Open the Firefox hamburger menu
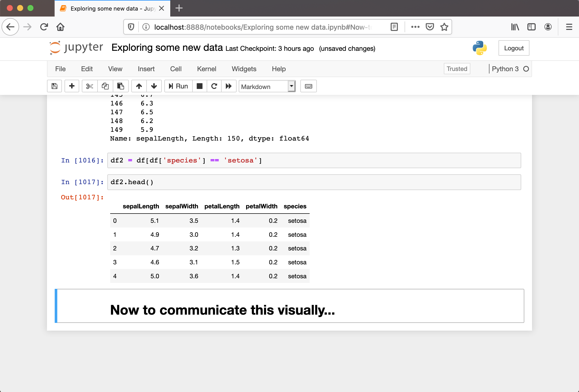Screen dimensions: 579x392 point(569,27)
